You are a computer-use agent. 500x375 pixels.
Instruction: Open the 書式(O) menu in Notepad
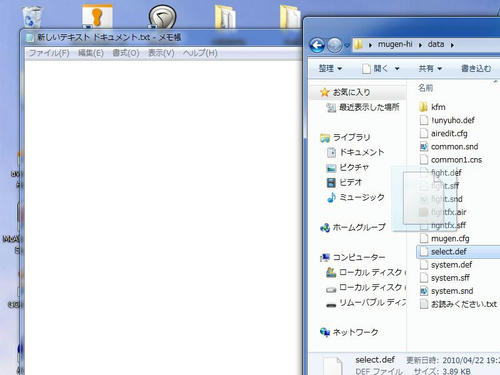[126, 53]
